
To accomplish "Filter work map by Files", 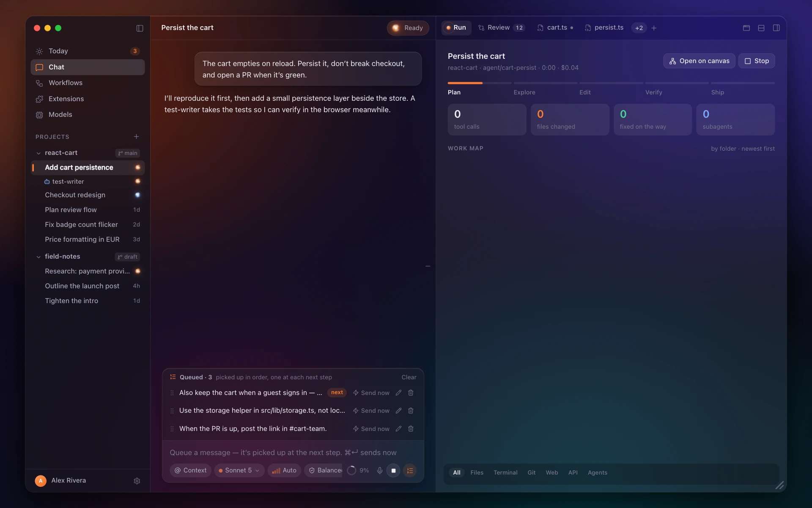I will tap(477, 472).
